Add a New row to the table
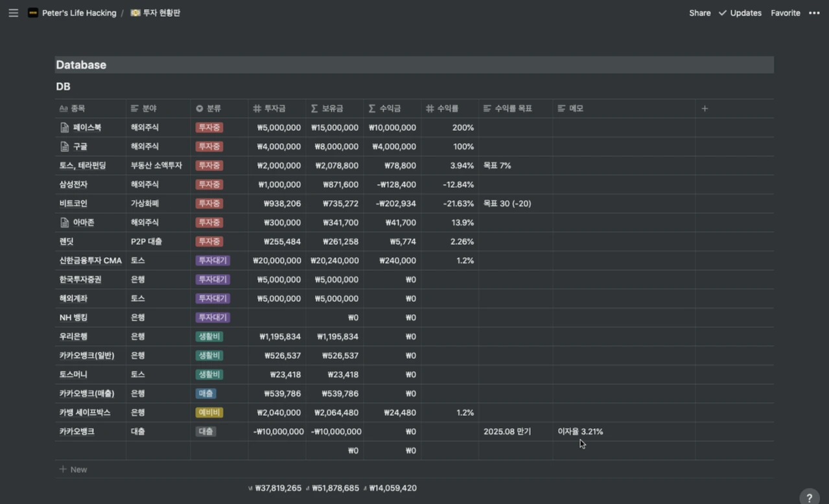The image size is (829, 504). [x=73, y=469]
